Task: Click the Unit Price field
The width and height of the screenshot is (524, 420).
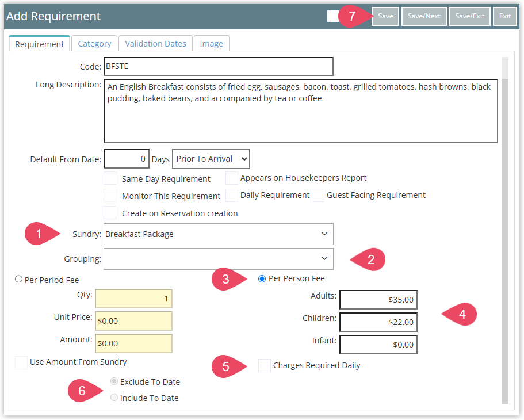Action: coord(133,321)
